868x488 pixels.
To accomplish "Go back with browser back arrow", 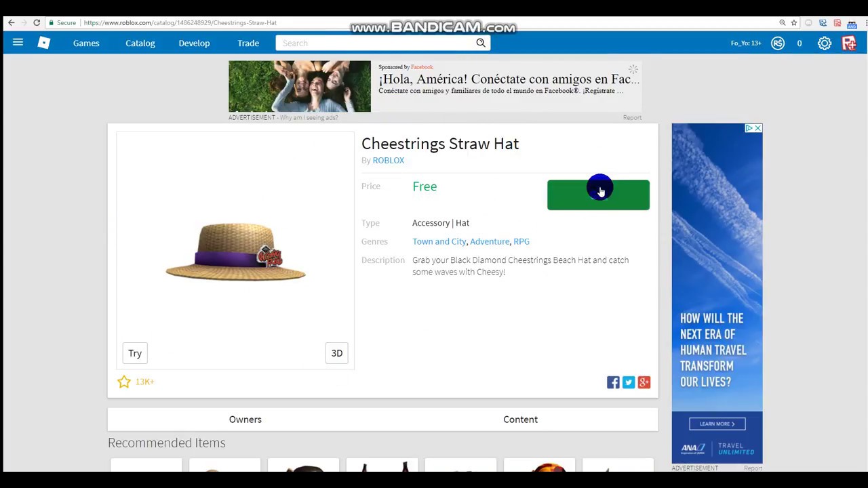I will pos(11,22).
